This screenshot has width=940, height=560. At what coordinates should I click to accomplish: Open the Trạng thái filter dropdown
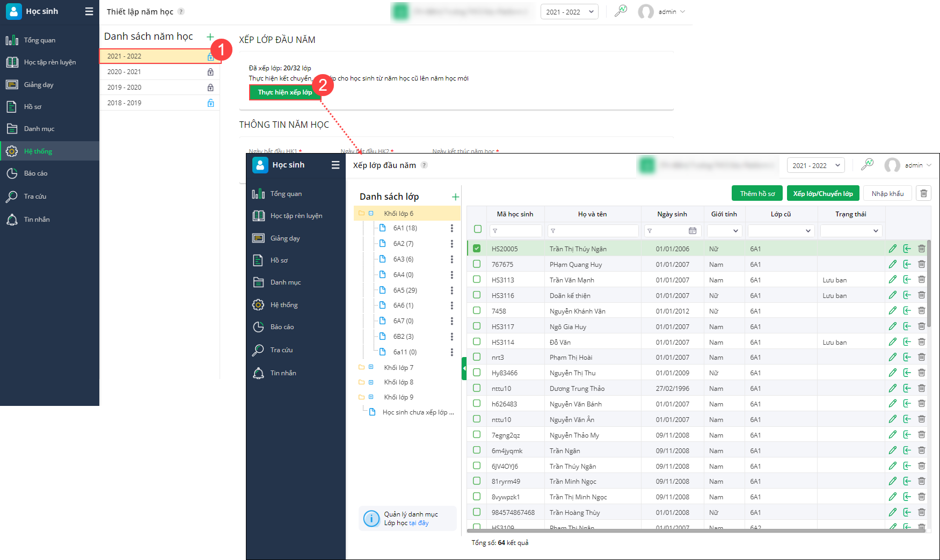tap(851, 231)
